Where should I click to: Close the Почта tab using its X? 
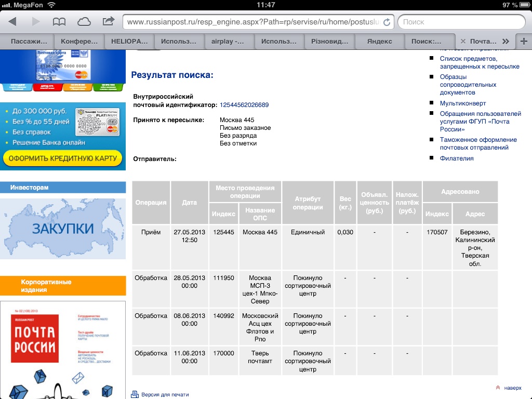click(463, 42)
